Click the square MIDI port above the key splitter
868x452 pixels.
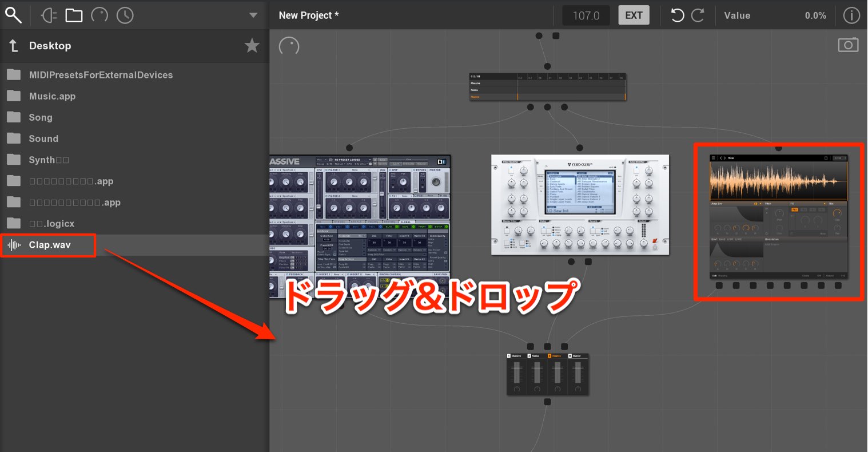click(x=556, y=36)
